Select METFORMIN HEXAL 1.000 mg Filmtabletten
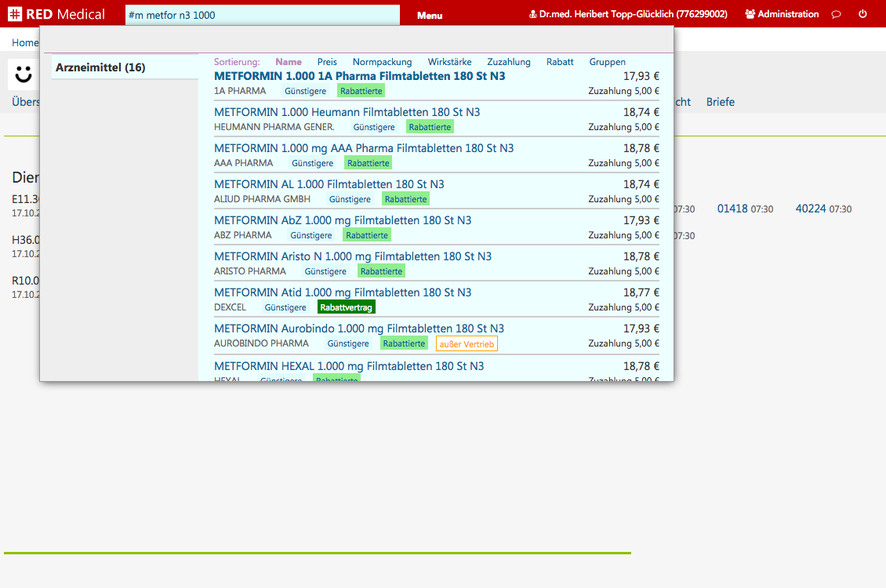 click(x=349, y=367)
